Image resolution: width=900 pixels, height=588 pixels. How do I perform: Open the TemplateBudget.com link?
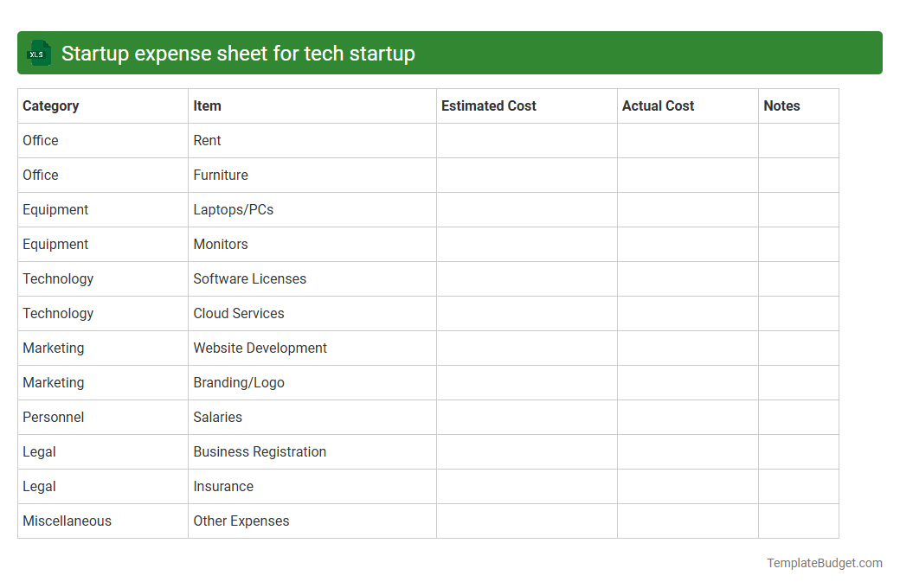click(824, 563)
